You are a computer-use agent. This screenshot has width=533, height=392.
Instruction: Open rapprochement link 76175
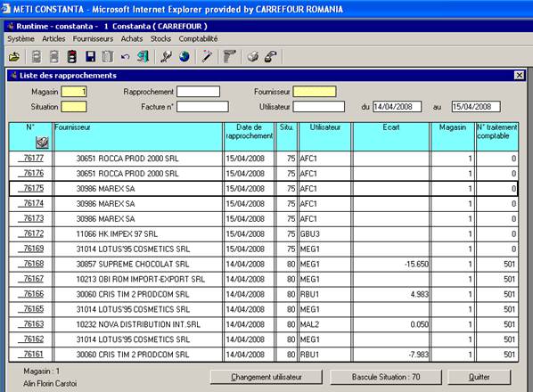(x=32, y=189)
